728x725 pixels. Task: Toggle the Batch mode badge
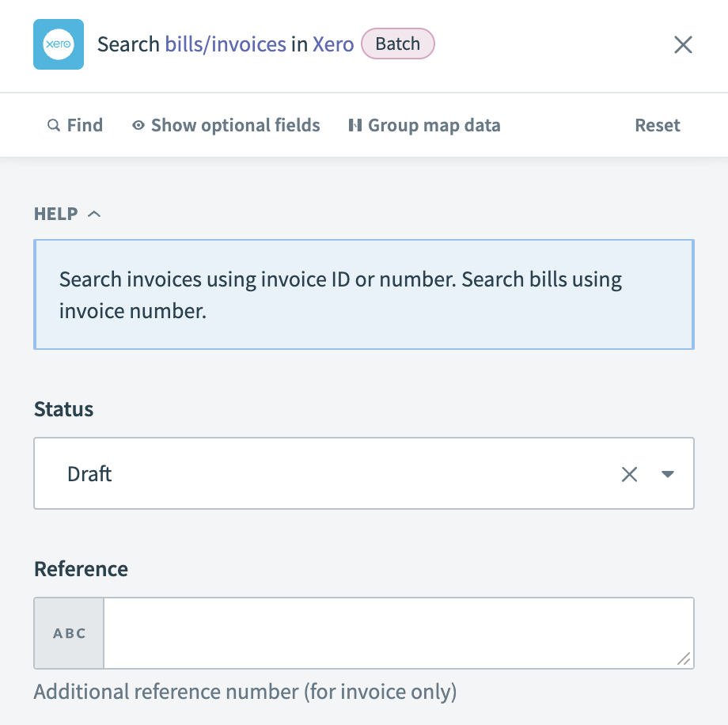point(398,44)
